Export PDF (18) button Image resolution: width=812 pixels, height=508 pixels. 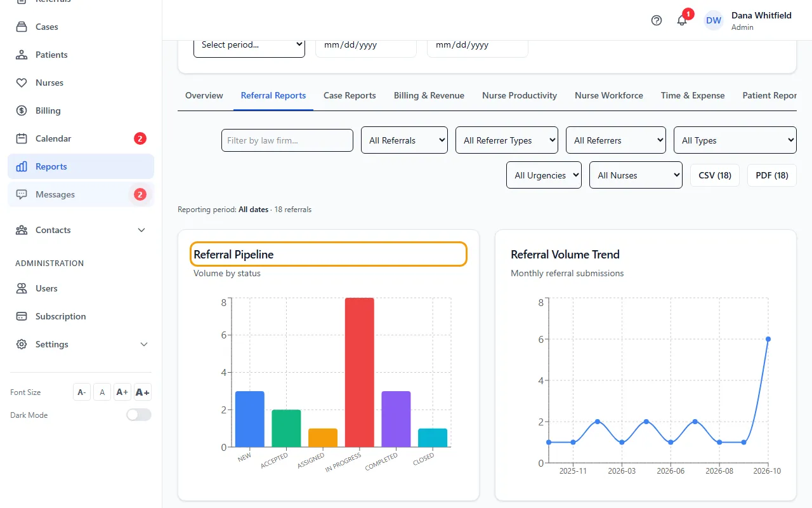point(772,175)
